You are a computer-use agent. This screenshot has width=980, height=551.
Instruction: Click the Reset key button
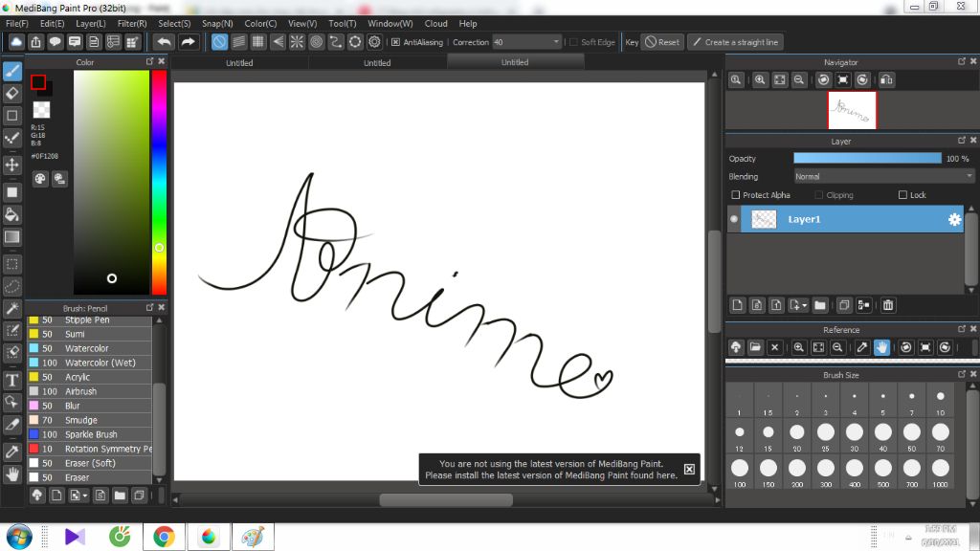click(662, 42)
